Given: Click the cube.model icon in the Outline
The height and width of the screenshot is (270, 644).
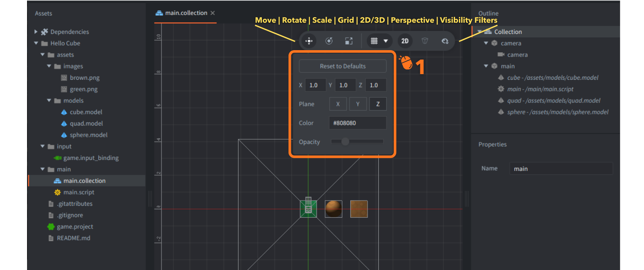Looking at the screenshot, I should coord(501,78).
